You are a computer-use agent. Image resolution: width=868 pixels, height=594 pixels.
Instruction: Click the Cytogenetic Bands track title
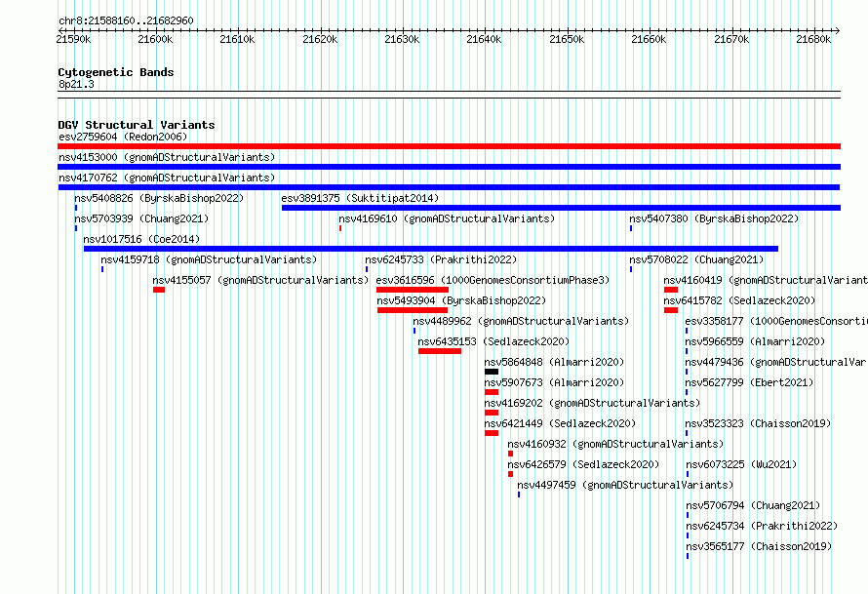(x=116, y=72)
